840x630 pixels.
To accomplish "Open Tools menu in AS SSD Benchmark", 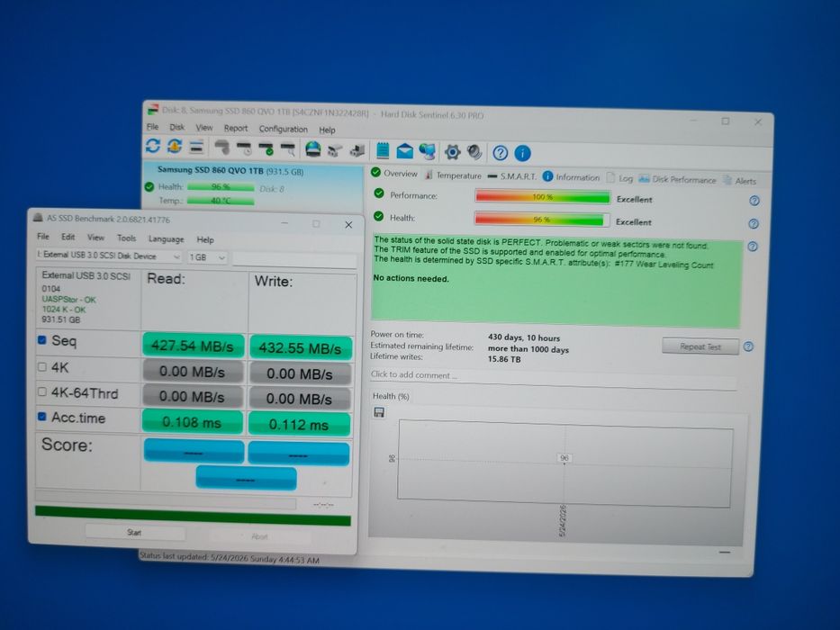I will tap(126, 238).
